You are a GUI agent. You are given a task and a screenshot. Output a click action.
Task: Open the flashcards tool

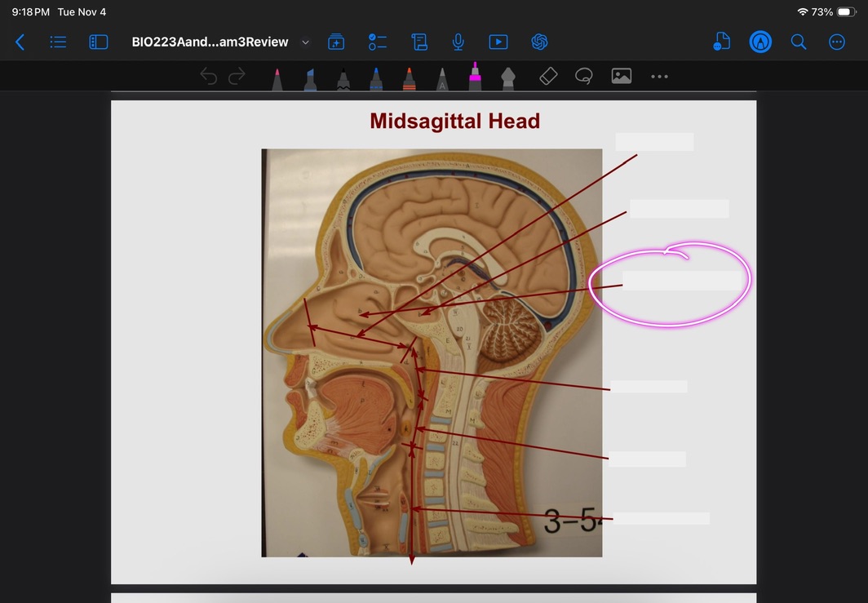pos(336,42)
